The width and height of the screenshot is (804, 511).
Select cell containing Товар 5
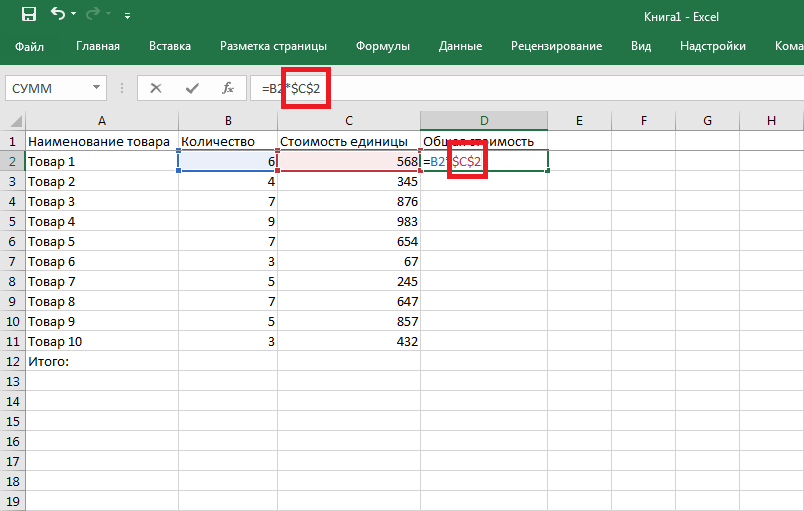102,241
